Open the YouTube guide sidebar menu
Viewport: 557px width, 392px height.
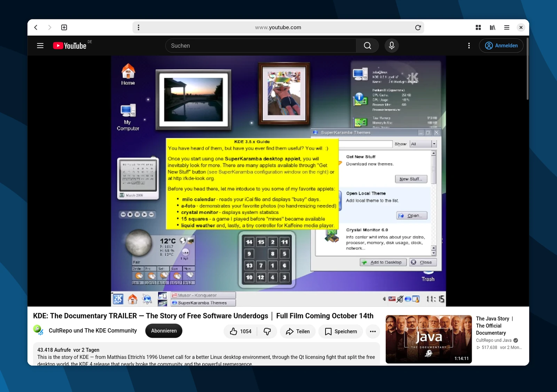[40, 46]
